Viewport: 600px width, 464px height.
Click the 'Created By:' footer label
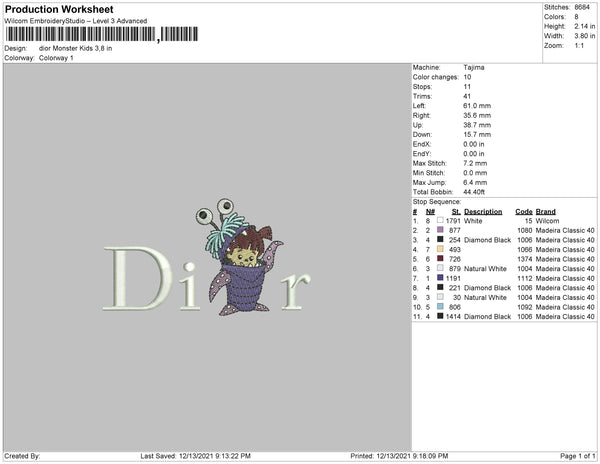22,456
